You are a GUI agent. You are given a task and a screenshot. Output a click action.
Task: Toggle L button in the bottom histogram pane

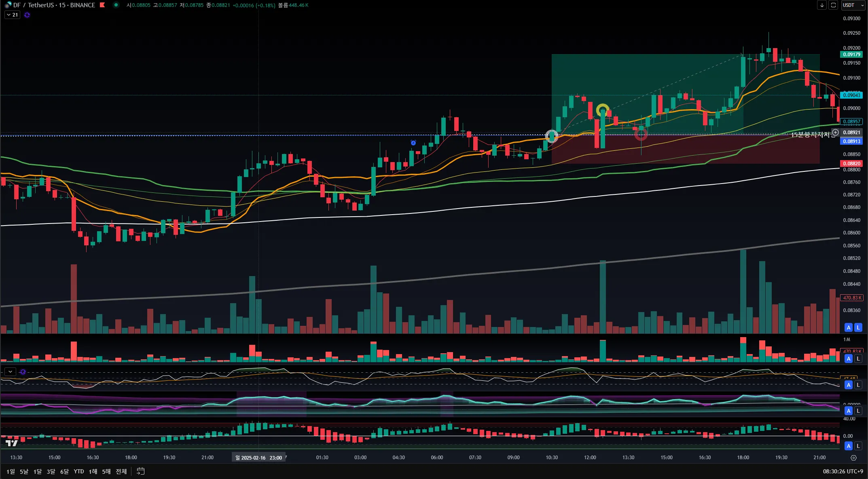858,446
